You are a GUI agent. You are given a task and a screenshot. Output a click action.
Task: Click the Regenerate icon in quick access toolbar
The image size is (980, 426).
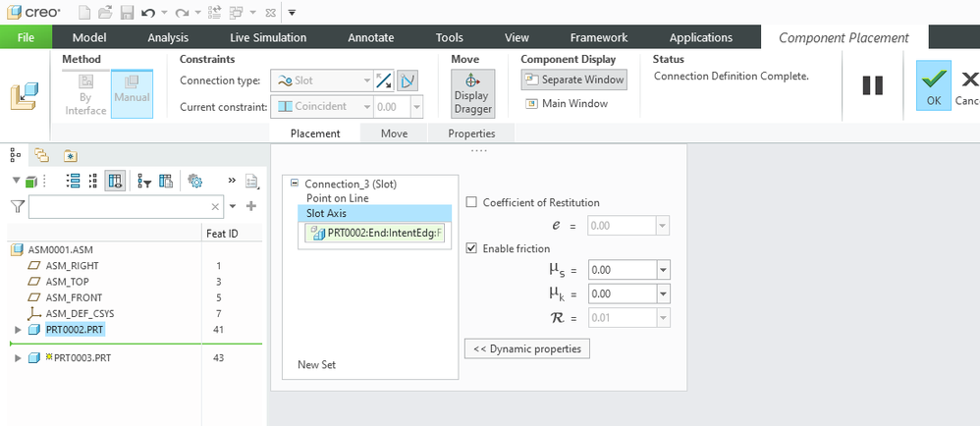pos(214,12)
